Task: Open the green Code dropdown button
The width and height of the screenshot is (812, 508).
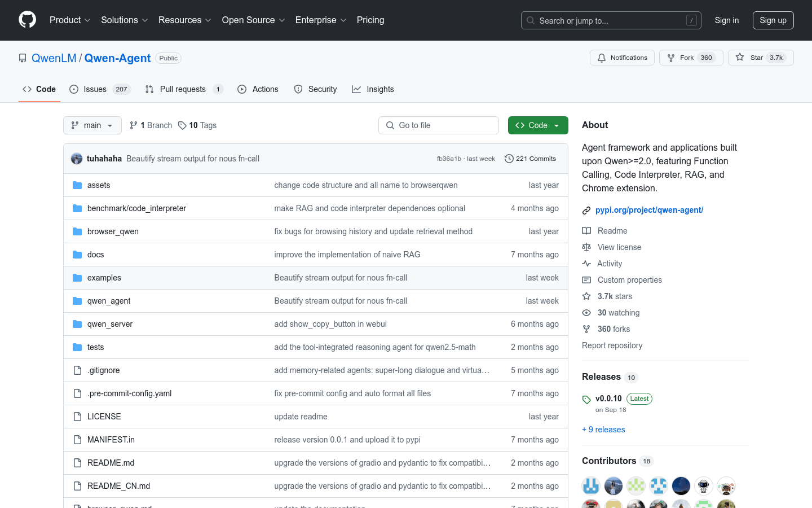Action: 538,125
